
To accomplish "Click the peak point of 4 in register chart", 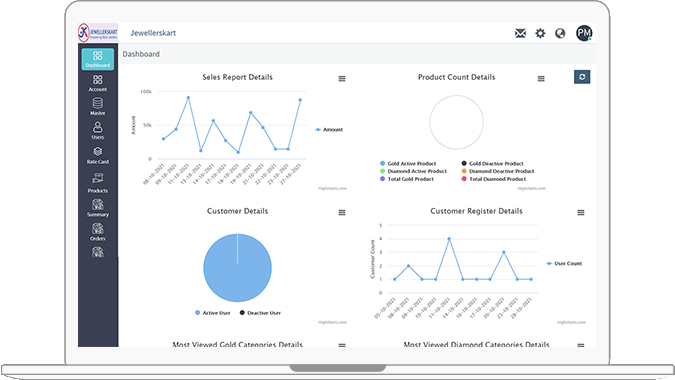I will point(449,239).
